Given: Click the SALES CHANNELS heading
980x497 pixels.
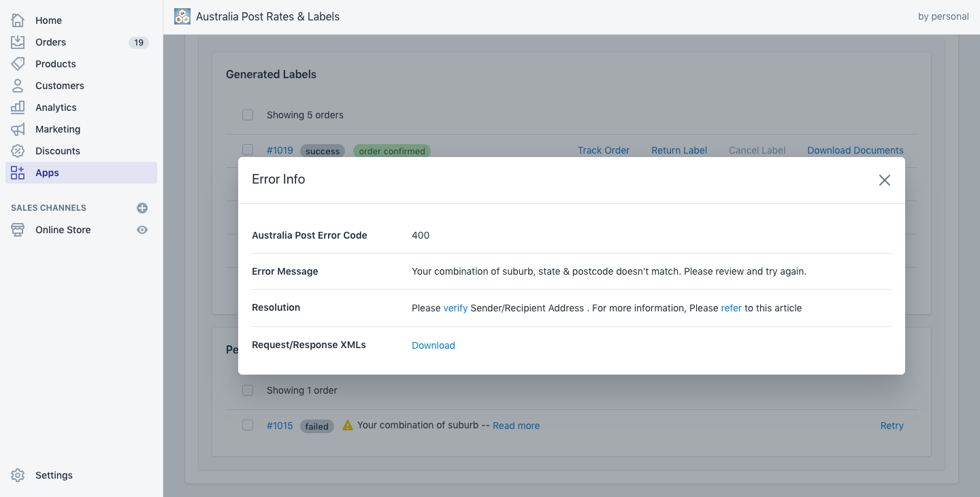Looking at the screenshot, I should point(48,208).
